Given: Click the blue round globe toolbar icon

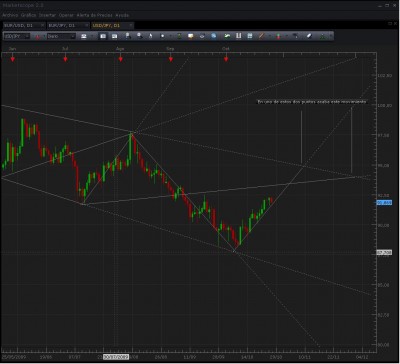Looking at the screenshot, I should [214, 36].
